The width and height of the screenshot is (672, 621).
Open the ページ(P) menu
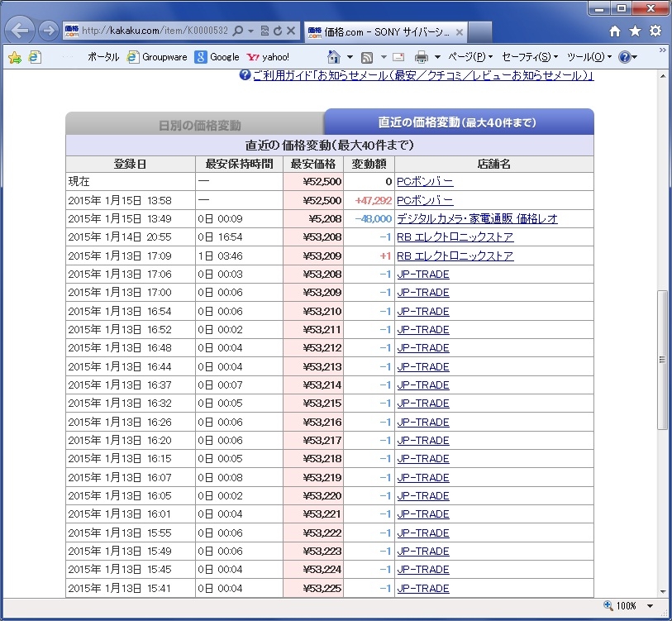tap(470, 57)
